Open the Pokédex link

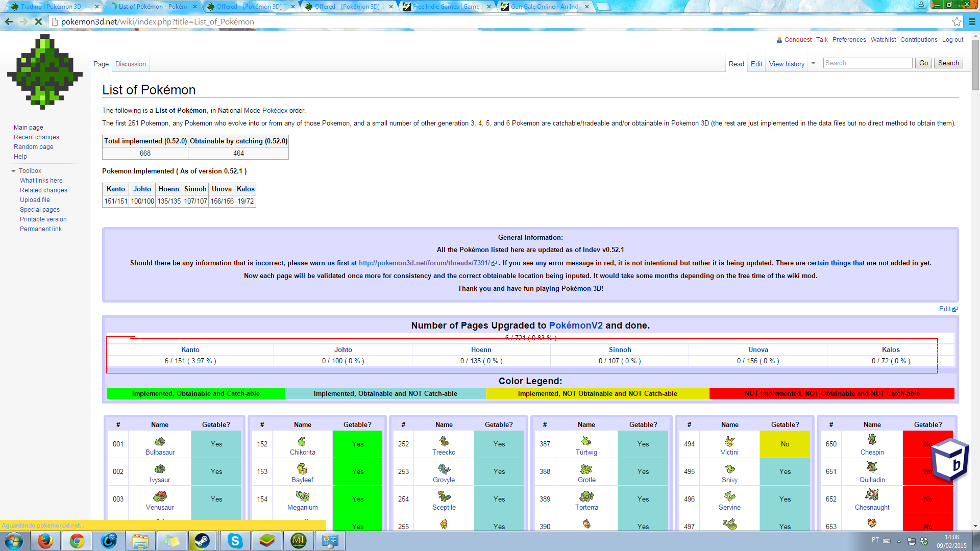[275, 111]
